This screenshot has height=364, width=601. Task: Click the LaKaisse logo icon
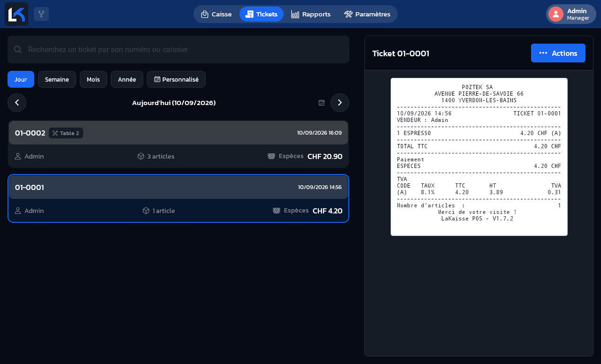[16, 14]
